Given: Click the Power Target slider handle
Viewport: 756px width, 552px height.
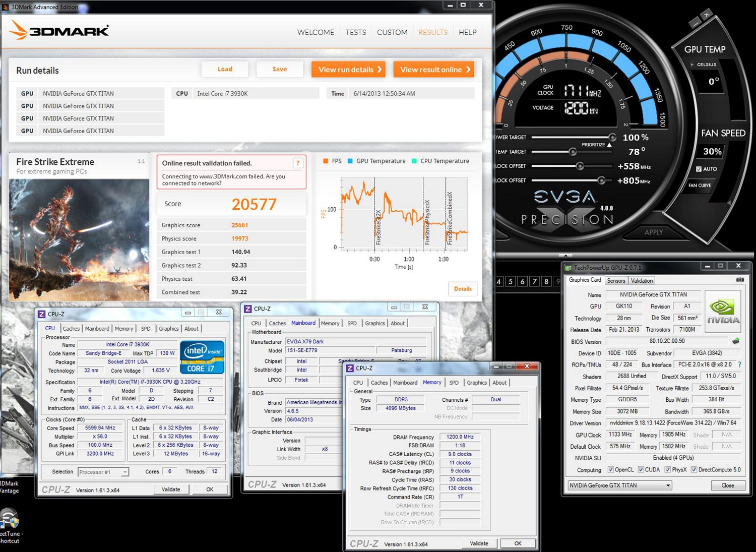Looking at the screenshot, I should coord(612,137).
